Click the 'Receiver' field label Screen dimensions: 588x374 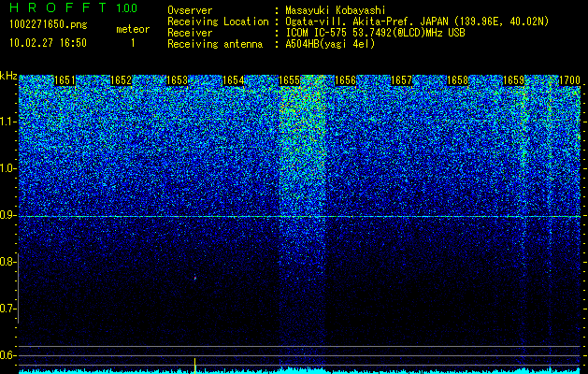190,33
